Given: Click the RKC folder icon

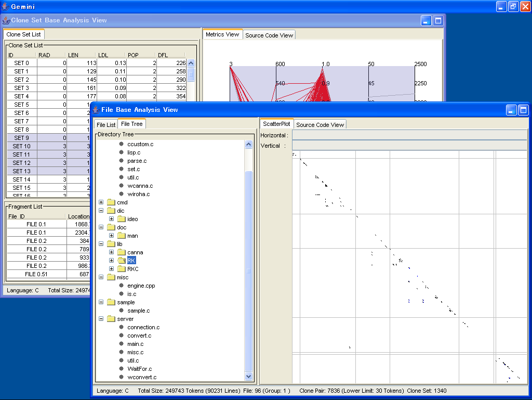Looking at the screenshot, I should coord(121,269).
